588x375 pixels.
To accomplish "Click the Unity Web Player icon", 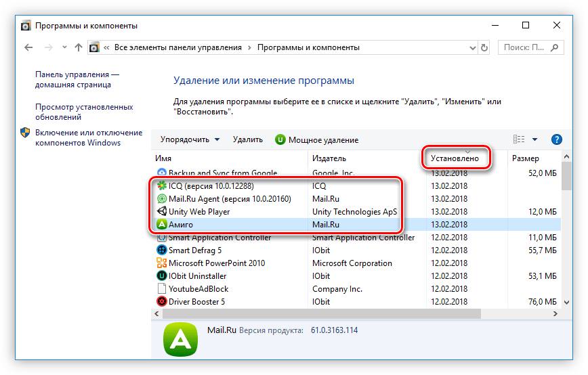I will point(162,211).
